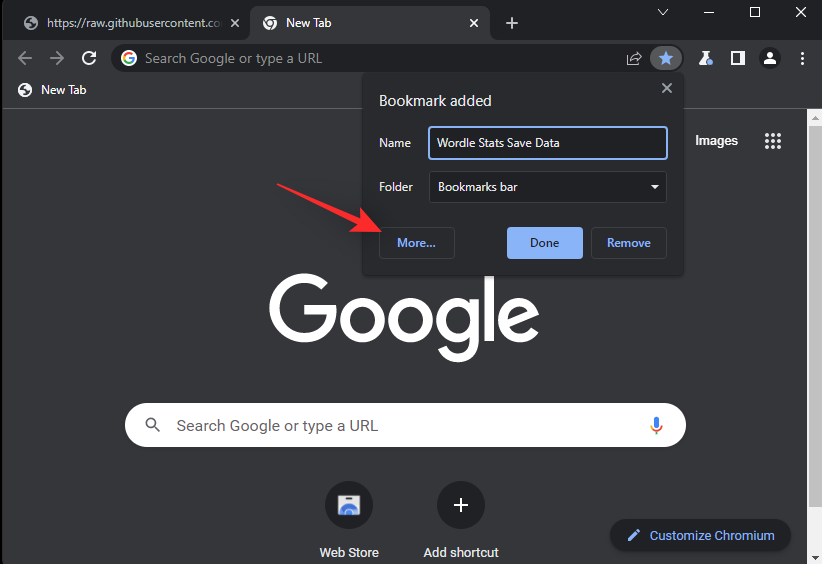Click the vertical page scrollbar
The width and height of the screenshot is (822, 564).
pos(814,314)
